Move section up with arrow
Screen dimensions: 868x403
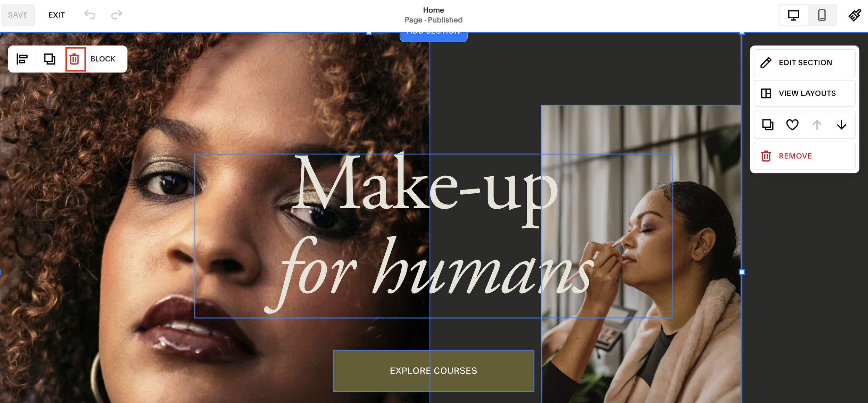coord(817,125)
